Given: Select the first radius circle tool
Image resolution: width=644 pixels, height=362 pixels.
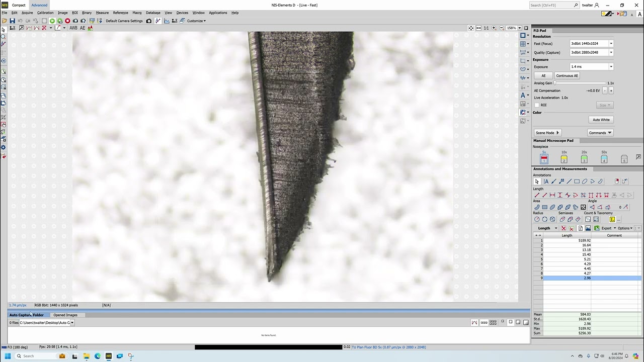Looking at the screenshot, I should pos(537,219).
